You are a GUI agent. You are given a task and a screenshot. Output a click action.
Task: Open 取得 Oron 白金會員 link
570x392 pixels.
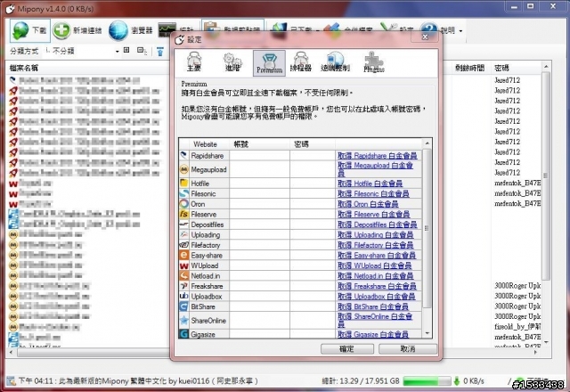click(368, 204)
